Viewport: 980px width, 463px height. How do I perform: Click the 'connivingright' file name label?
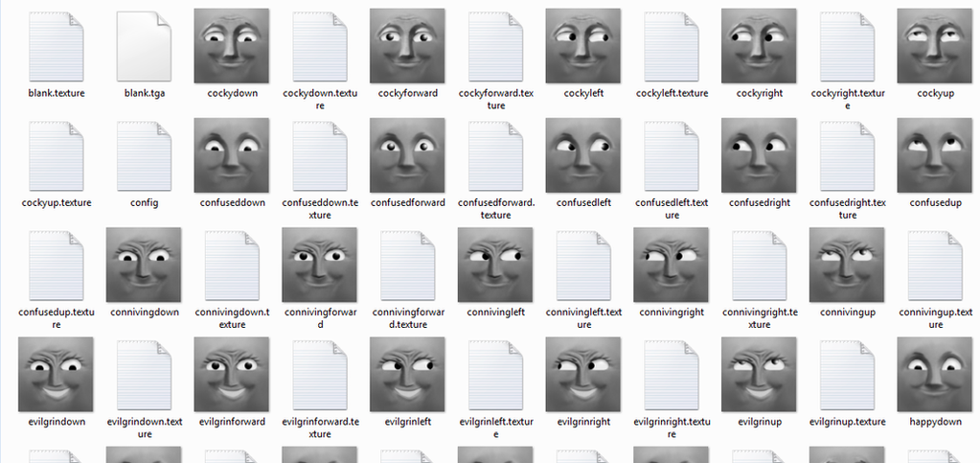coord(672,313)
